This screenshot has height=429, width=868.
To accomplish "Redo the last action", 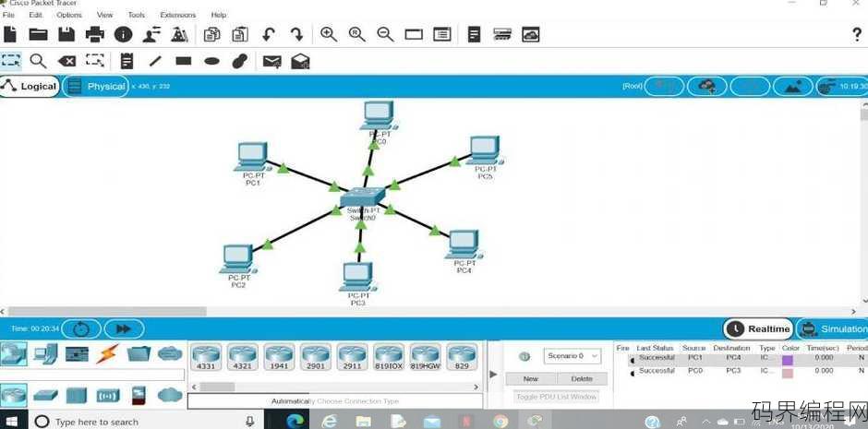I will pyautogui.click(x=296, y=34).
